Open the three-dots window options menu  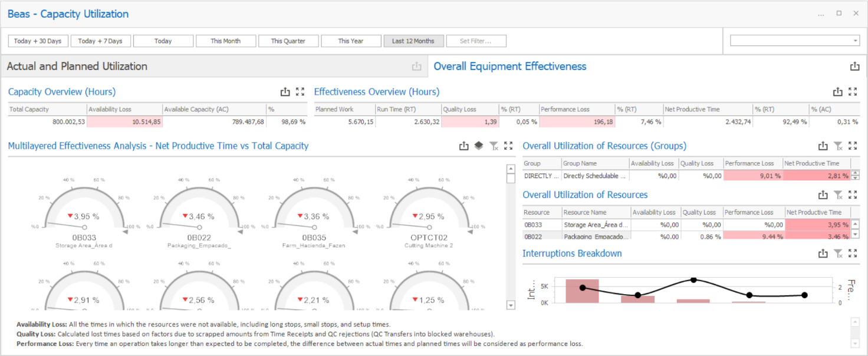821,14
